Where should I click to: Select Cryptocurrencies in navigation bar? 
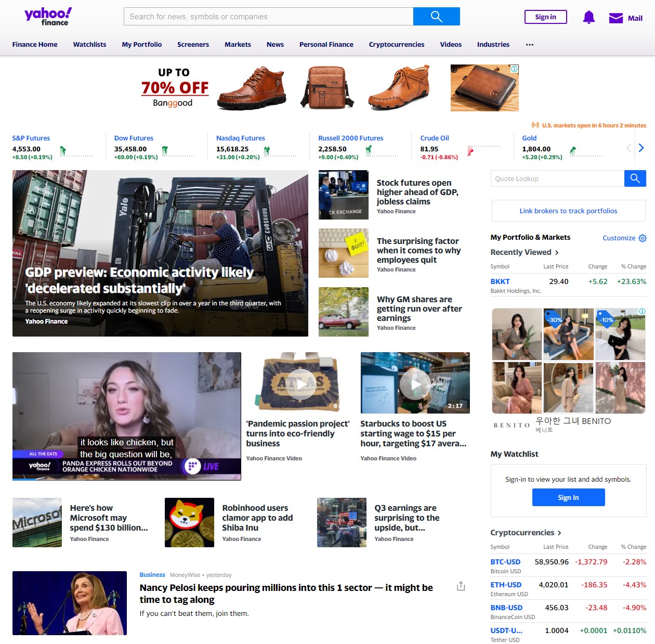pyautogui.click(x=397, y=45)
